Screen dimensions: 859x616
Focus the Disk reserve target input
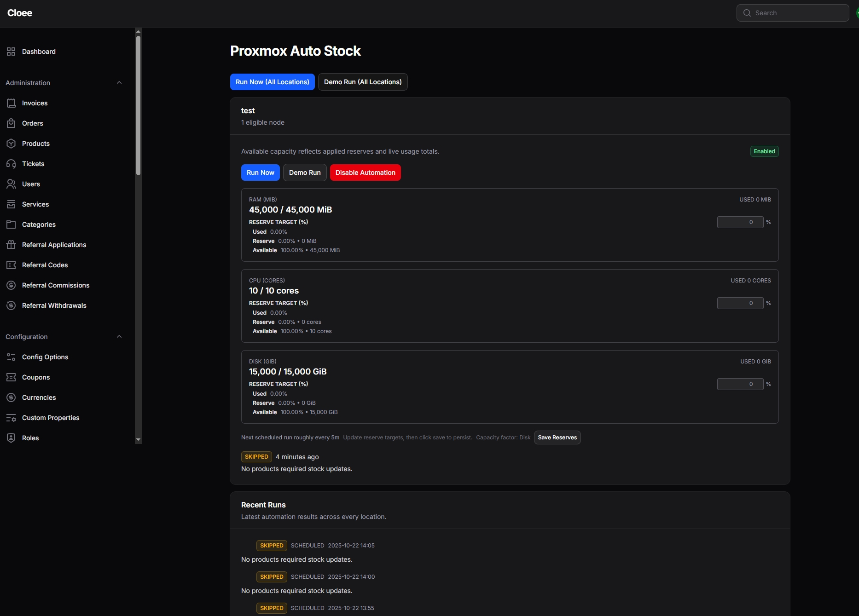click(740, 384)
